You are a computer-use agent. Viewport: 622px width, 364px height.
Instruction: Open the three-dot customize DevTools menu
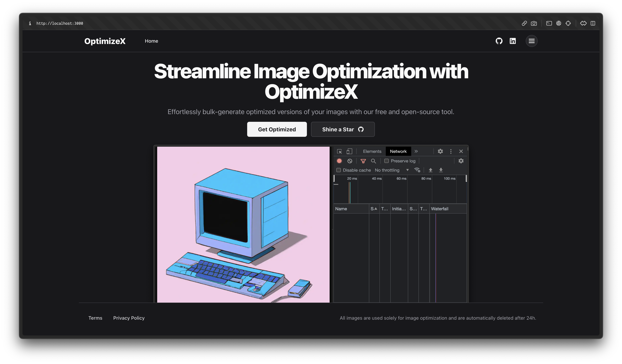[451, 151]
